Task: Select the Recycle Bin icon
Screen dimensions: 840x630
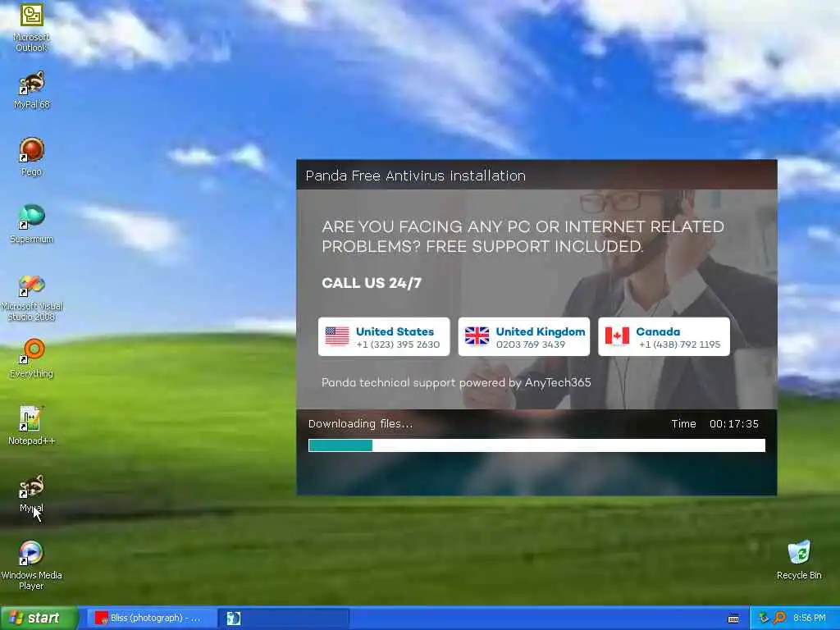Action: (799, 560)
